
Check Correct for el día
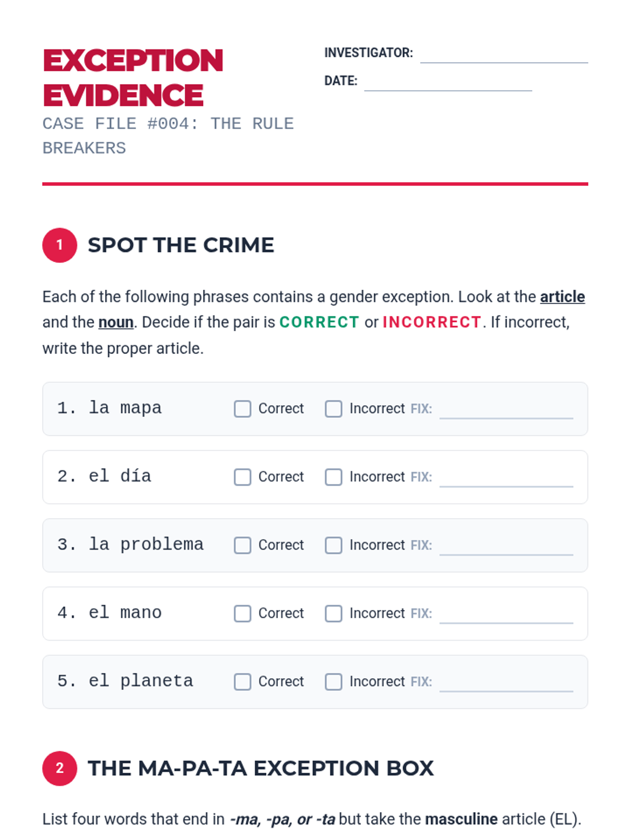click(243, 477)
